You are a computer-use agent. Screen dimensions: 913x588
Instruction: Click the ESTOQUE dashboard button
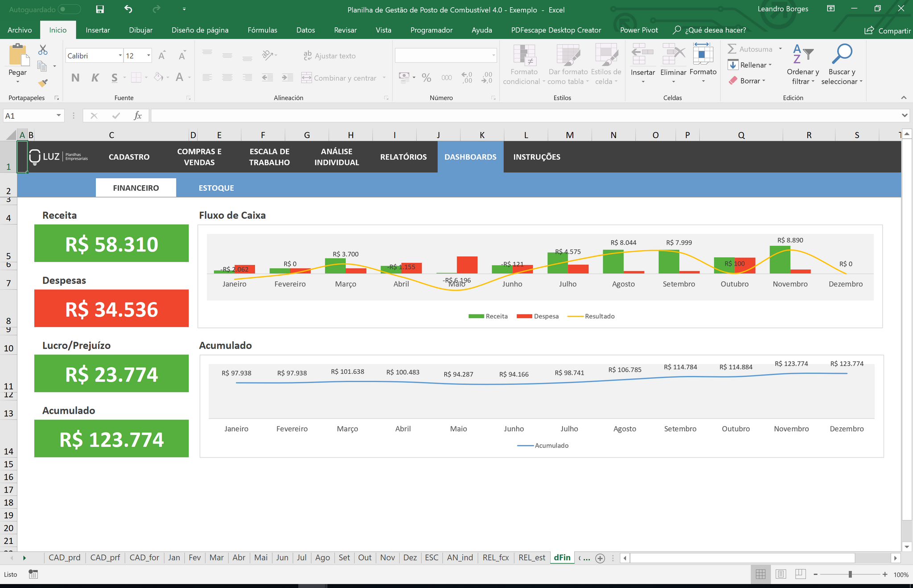coord(216,188)
